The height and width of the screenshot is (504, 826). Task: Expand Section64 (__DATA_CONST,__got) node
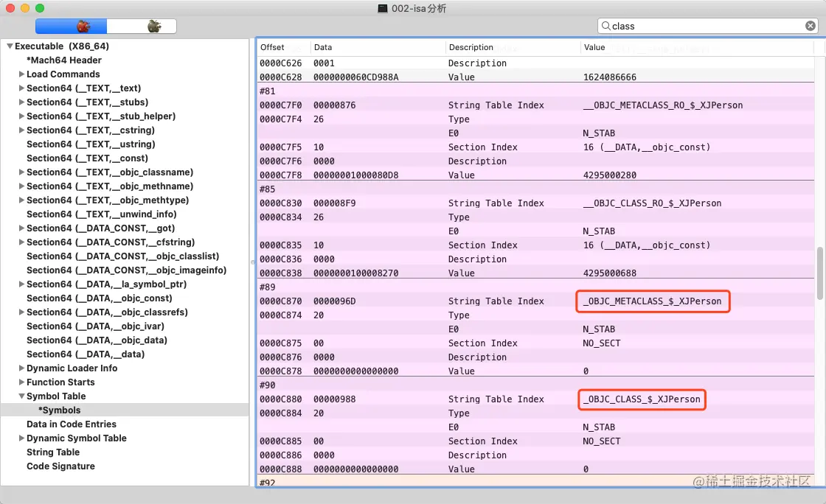coord(21,228)
